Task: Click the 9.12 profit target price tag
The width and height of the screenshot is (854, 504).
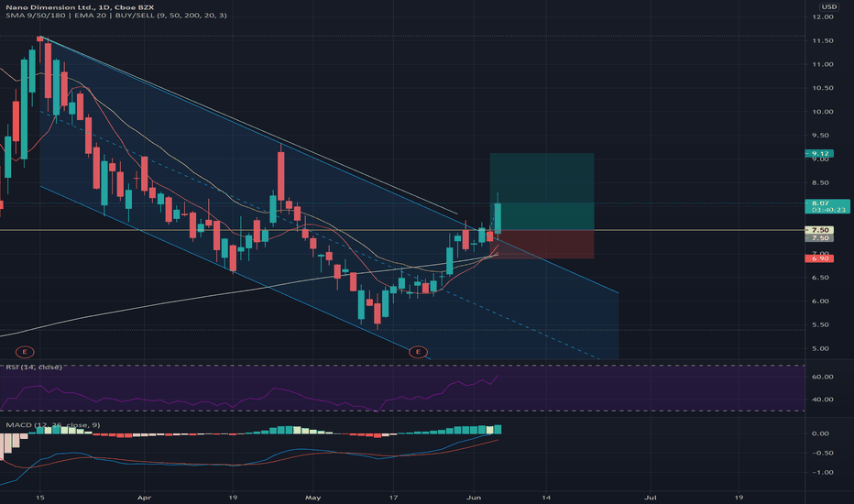Action: tap(819, 154)
